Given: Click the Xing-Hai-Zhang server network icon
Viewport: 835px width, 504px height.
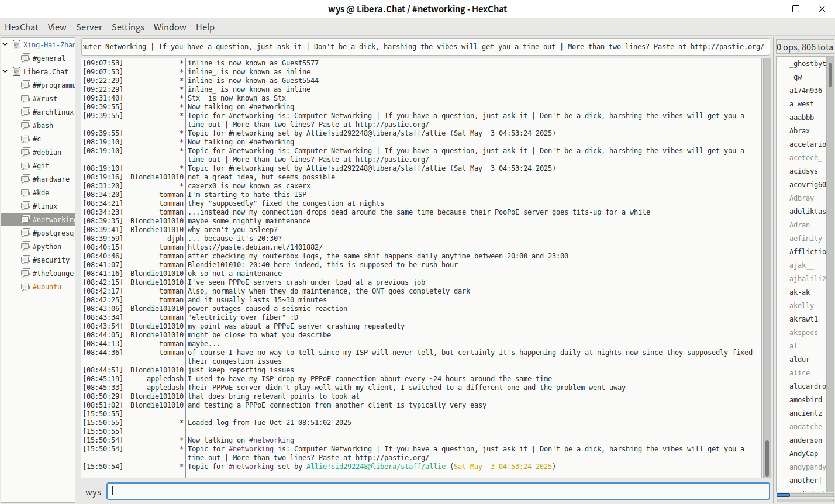Looking at the screenshot, I should 16,44.
